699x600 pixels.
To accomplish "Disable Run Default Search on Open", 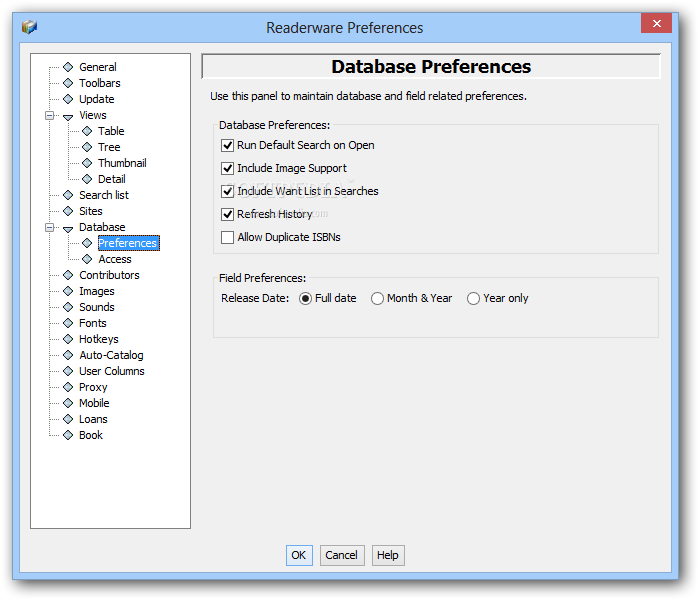I will pyautogui.click(x=228, y=145).
